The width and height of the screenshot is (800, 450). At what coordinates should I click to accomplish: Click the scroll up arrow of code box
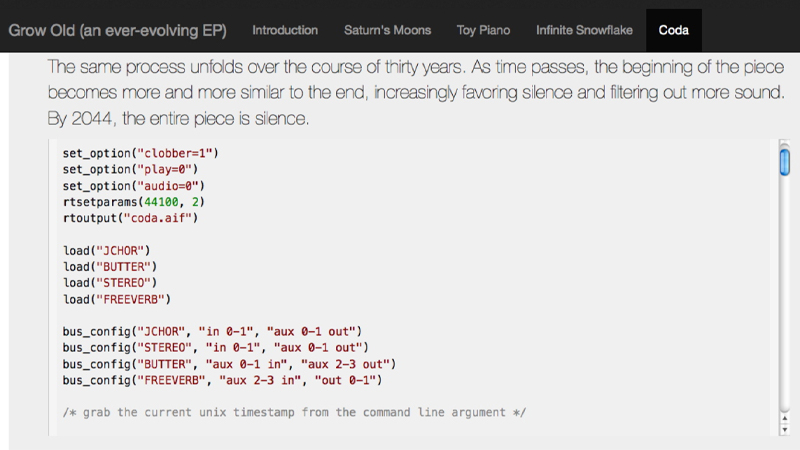coord(784,418)
